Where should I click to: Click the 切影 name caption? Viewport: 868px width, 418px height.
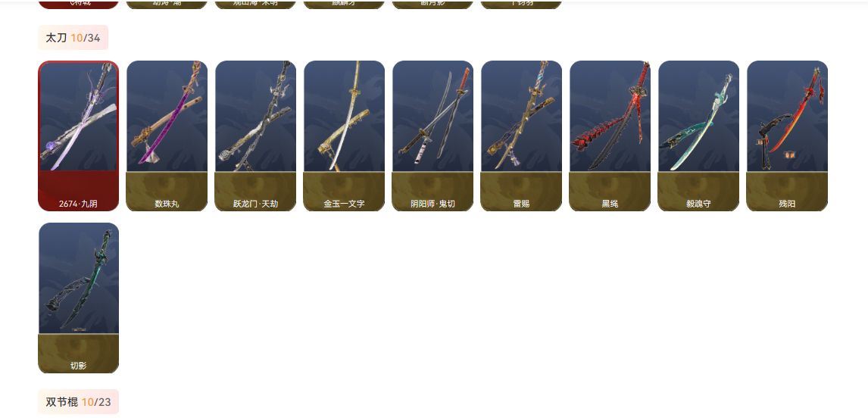tap(79, 366)
